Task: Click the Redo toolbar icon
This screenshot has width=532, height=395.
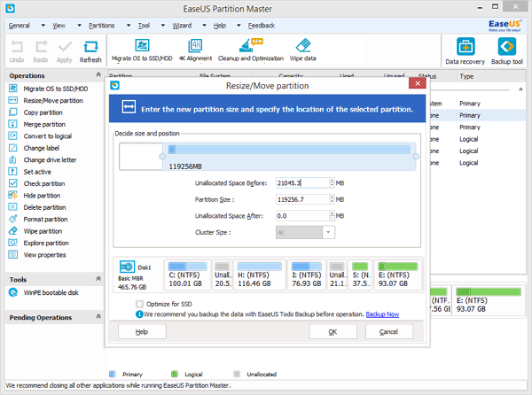Action: click(x=41, y=51)
